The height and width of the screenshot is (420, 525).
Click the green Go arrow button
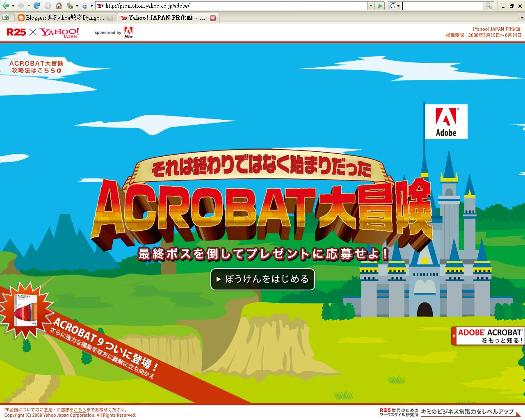[x=380, y=6]
